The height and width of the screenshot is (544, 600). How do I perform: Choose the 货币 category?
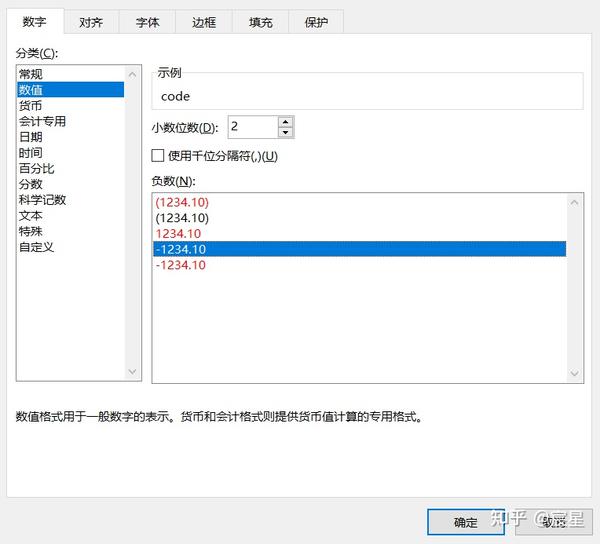tap(70, 105)
